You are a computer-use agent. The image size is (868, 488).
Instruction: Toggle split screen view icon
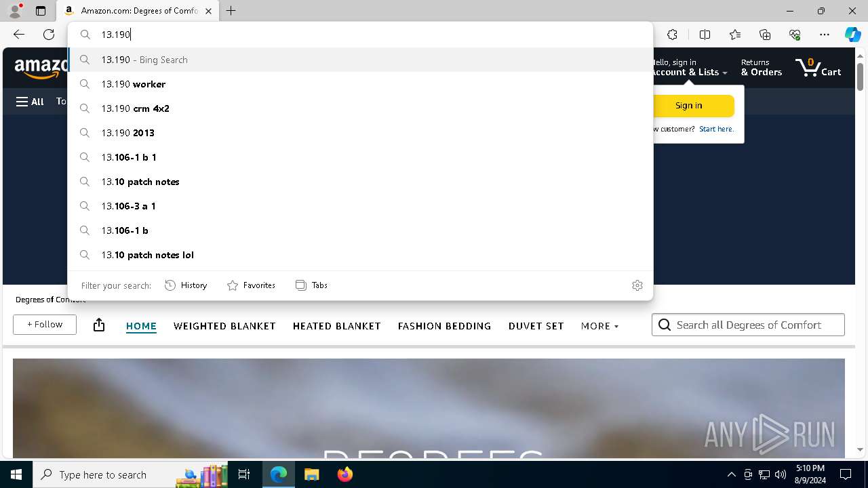point(705,35)
